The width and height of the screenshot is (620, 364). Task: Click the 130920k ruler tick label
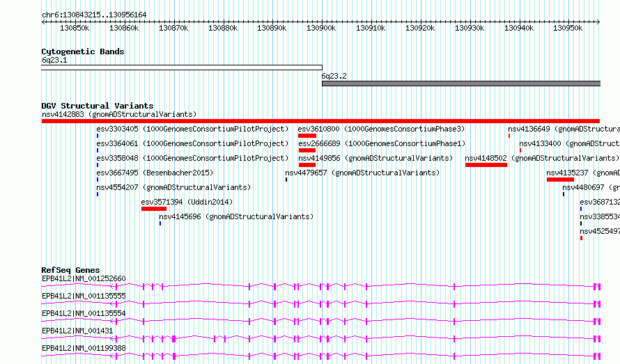pyautogui.click(x=420, y=28)
